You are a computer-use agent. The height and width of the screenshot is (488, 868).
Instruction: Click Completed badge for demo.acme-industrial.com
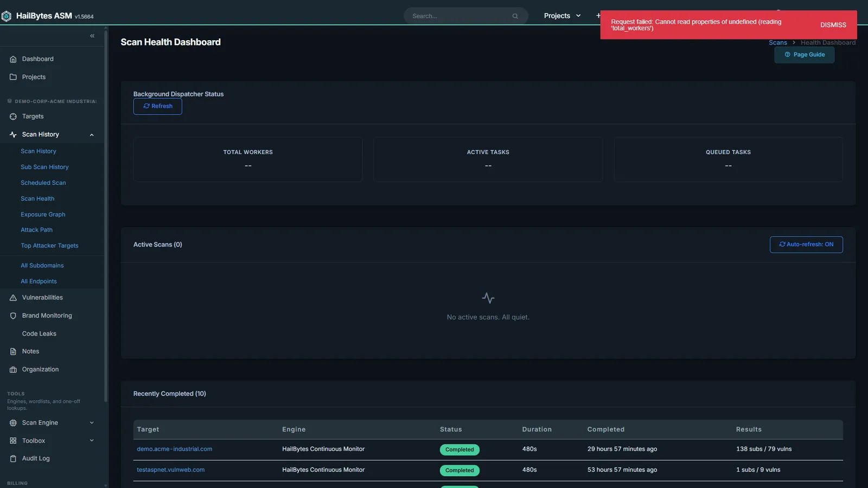(459, 450)
